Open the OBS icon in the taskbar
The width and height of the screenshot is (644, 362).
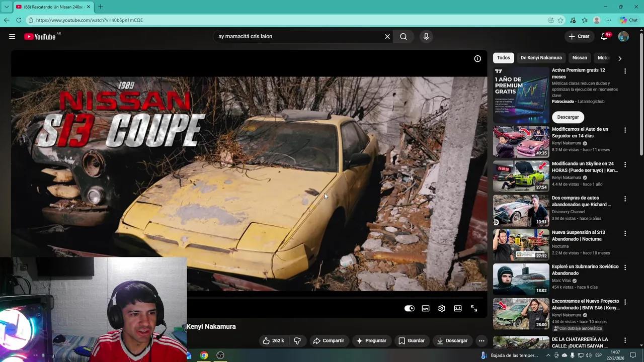click(x=220, y=355)
